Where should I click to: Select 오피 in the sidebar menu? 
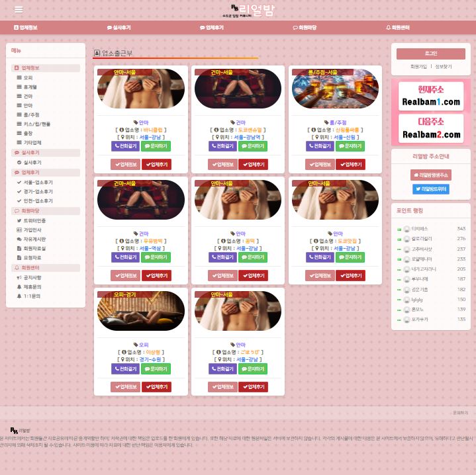24,77
